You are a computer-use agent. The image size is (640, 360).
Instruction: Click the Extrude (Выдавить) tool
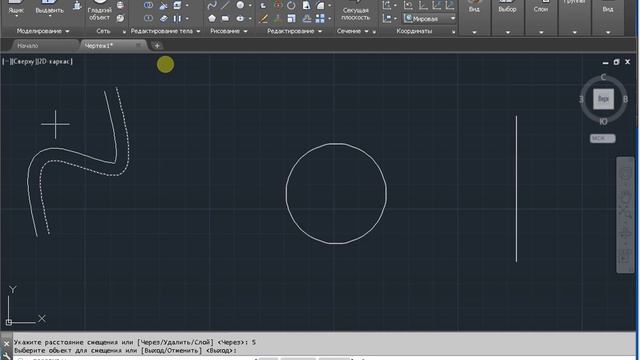(x=49, y=8)
